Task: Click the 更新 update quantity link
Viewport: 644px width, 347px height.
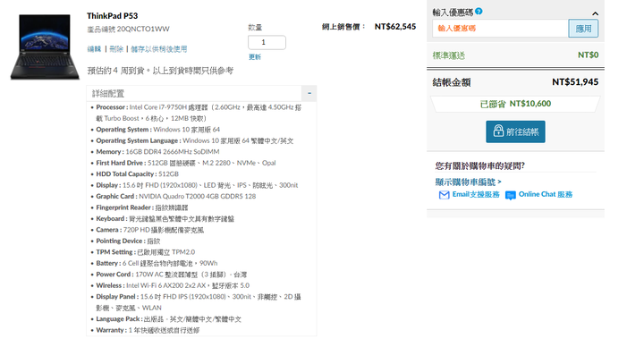Action: [255, 57]
